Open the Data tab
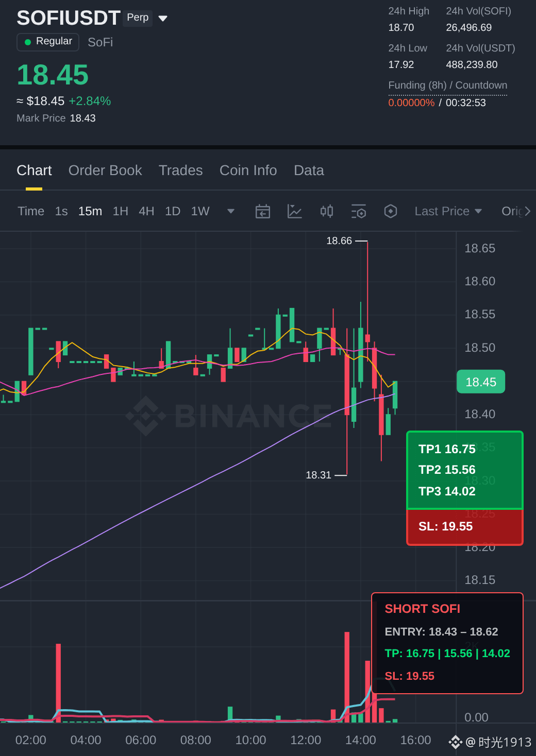This screenshot has height=756, width=536. click(309, 170)
